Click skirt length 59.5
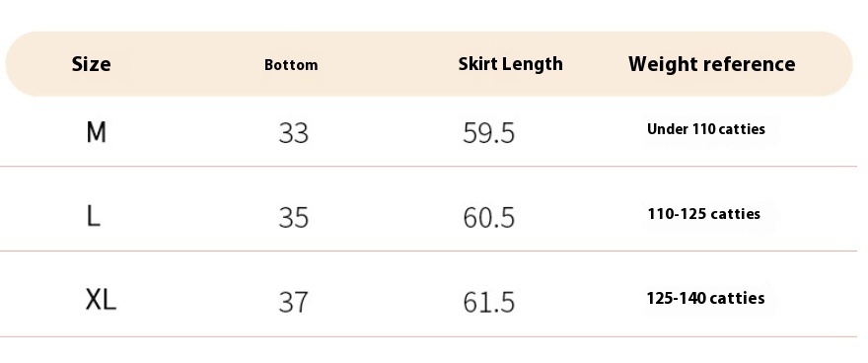This screenshot has width=868, height=363. (489, 133)
